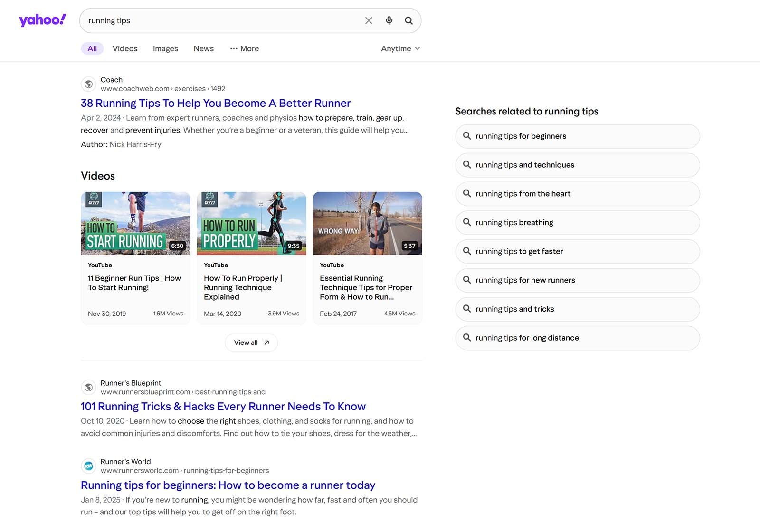This screenshot has height=532, width=760.
Task: Click inside the search input field
Action: [214, 20]
